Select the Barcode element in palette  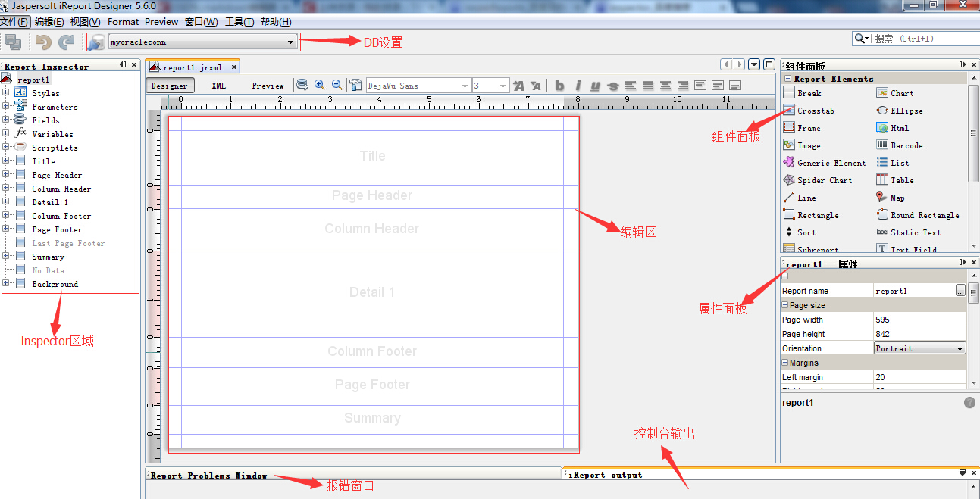(x=900, y=145)
